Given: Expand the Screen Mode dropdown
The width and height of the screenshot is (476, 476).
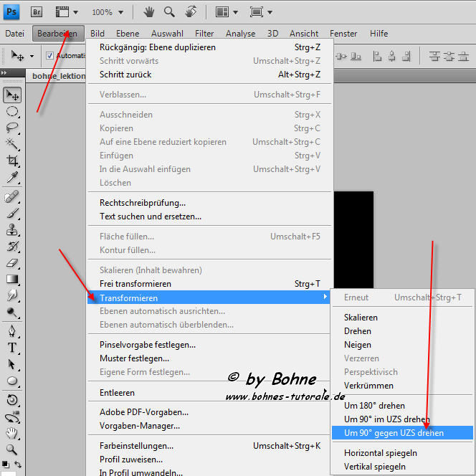Looking at the screenshot, I should [x=260, y=12].
